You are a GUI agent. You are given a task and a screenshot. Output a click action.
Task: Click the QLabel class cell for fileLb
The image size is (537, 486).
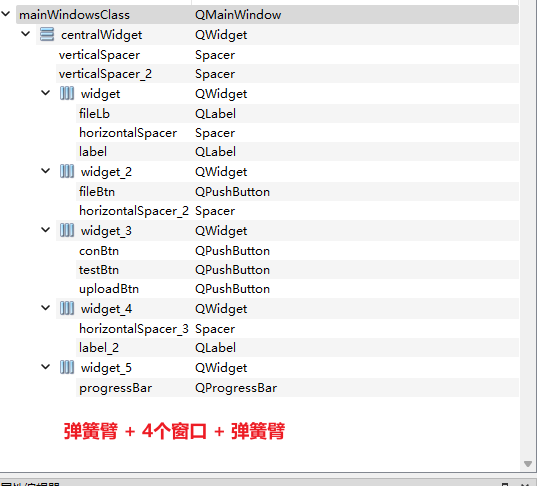point(215,114)
